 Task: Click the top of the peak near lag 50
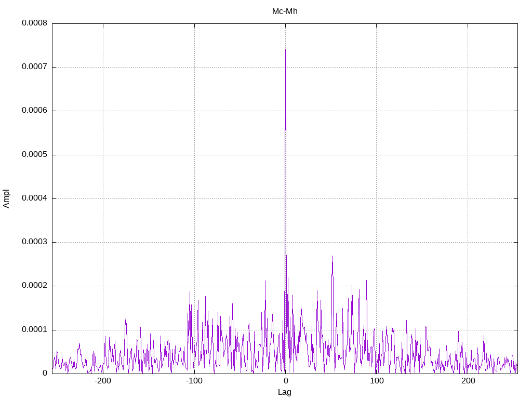click(x=332, y=256)
